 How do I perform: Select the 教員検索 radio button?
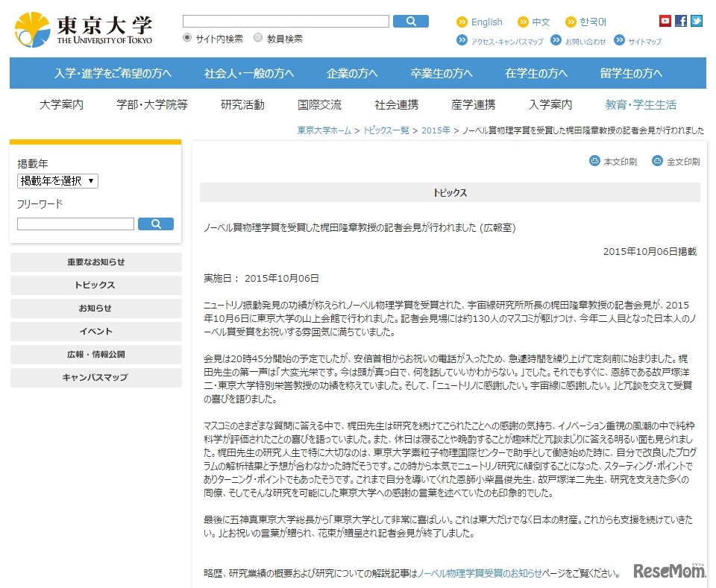258,38
